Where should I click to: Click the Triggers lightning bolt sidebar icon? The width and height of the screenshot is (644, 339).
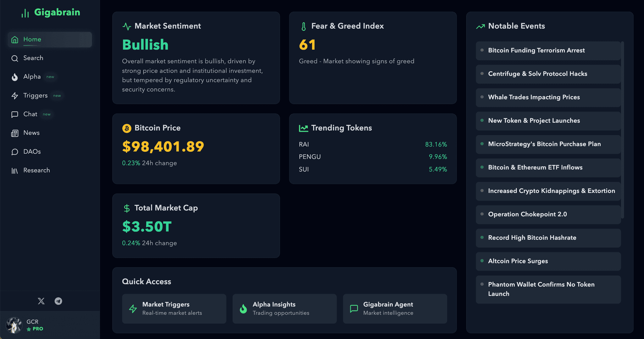(15, 96)
